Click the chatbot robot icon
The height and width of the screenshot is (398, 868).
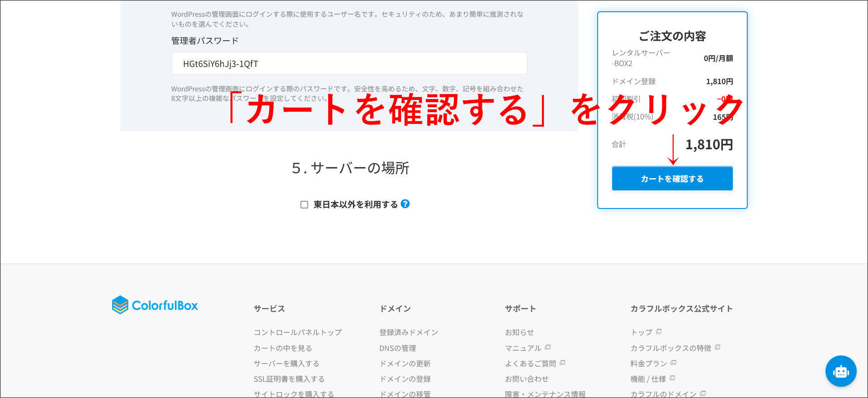[841, 371]
